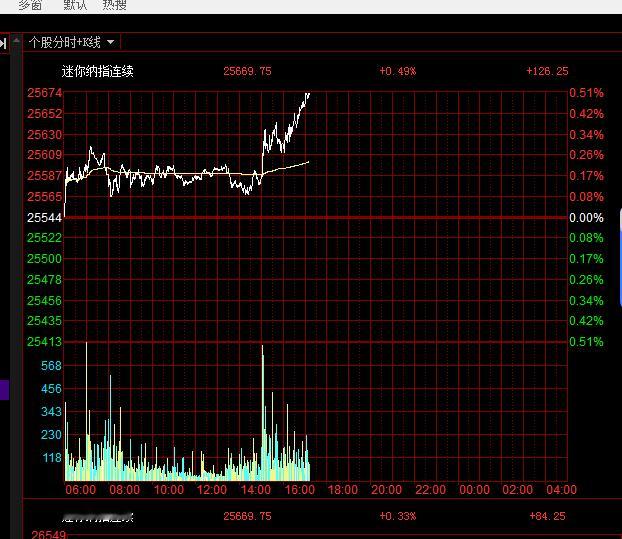Screen dimensions: 622x539
Task: Click the 02:00 time axis label
Action: [x=518, y=490]
